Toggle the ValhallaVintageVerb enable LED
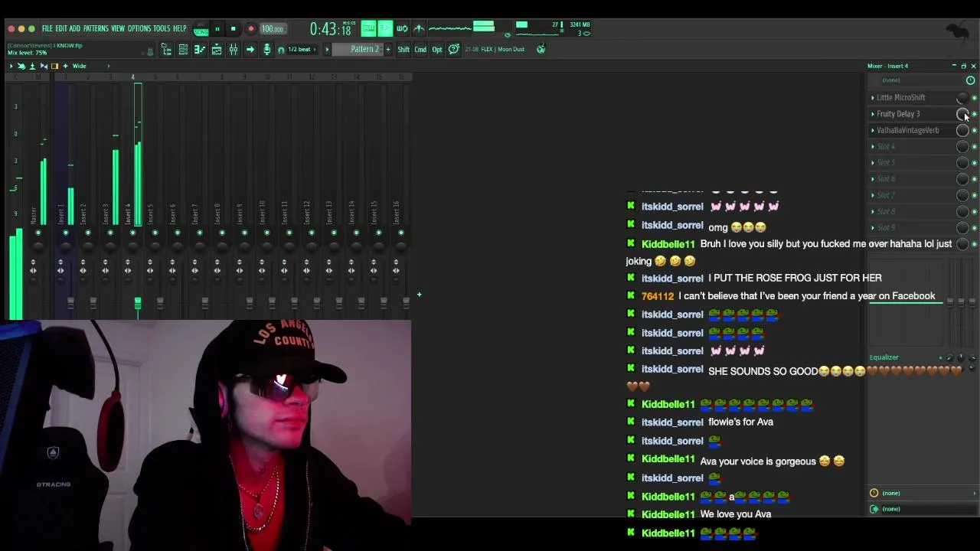 tap(974, 130)
